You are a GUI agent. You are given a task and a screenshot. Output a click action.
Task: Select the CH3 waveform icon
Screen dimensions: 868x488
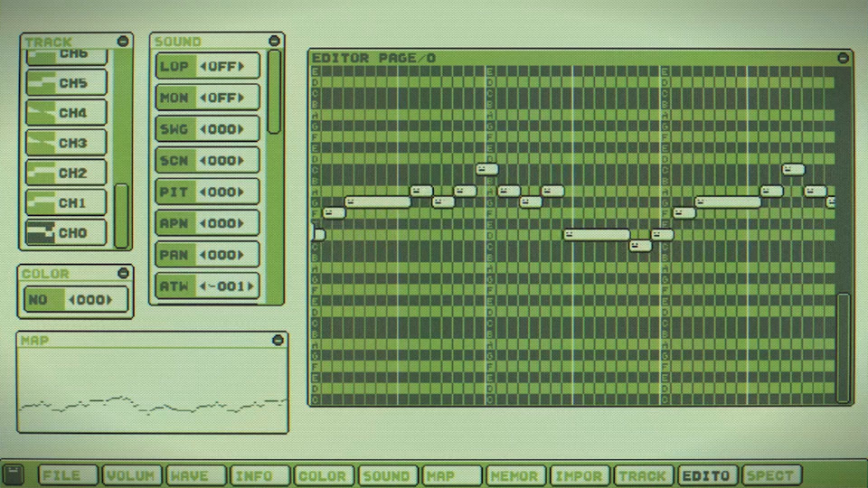41,144
